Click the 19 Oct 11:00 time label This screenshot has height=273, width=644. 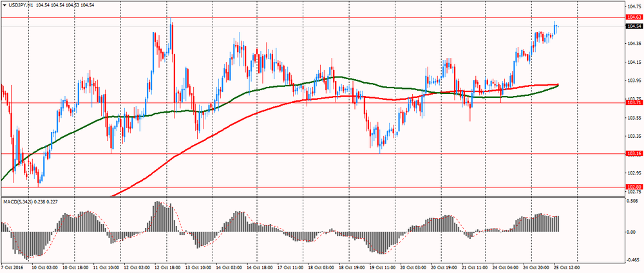pyautogui.click(x=382, y=267)
